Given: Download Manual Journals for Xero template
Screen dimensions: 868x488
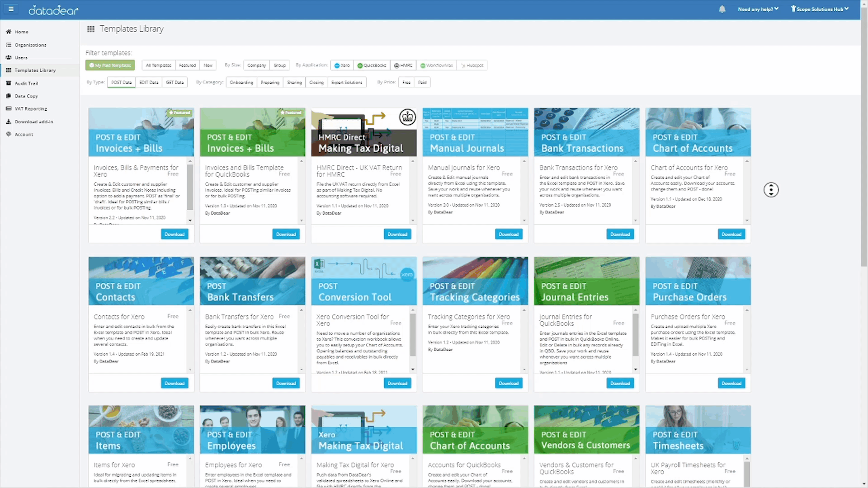Looking at the screenshot, I should 509,234.
